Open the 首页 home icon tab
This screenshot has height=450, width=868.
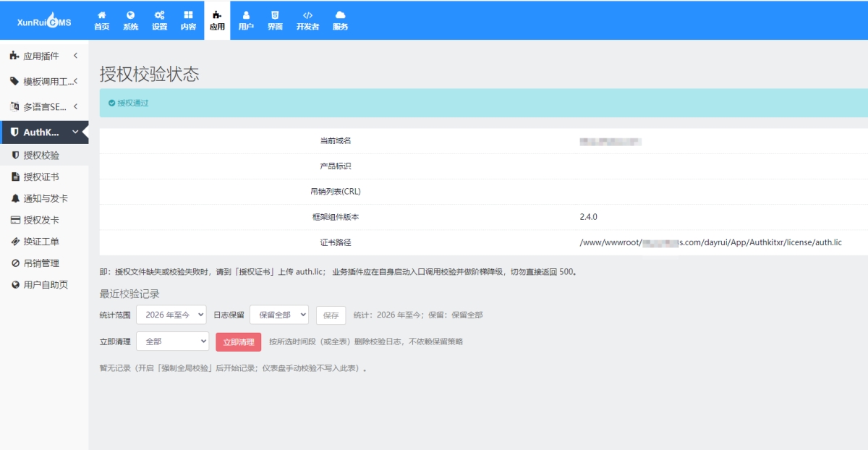[101, 20]
